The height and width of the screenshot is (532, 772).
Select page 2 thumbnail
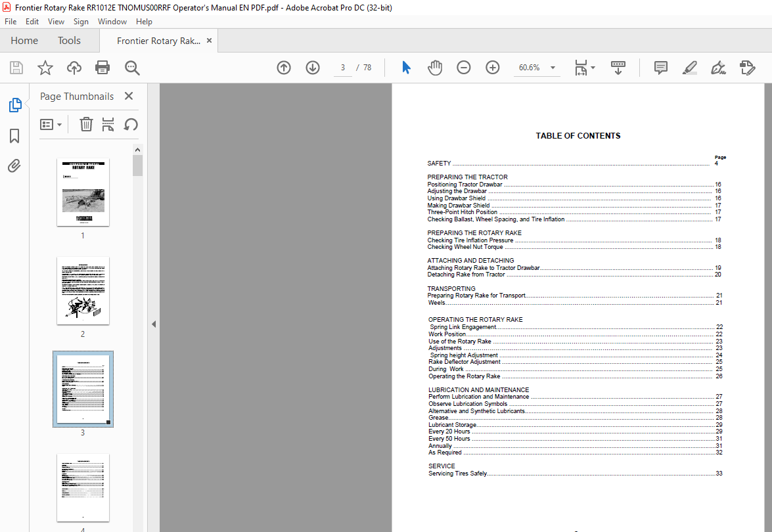point(83,290)
